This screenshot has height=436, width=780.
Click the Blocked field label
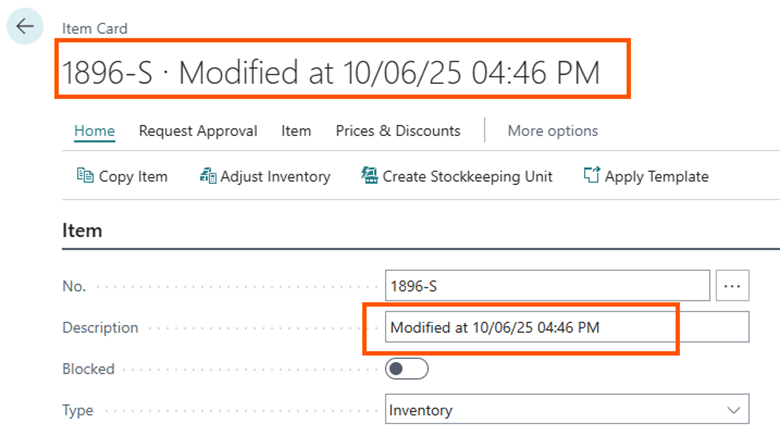(x=88, y=369)
